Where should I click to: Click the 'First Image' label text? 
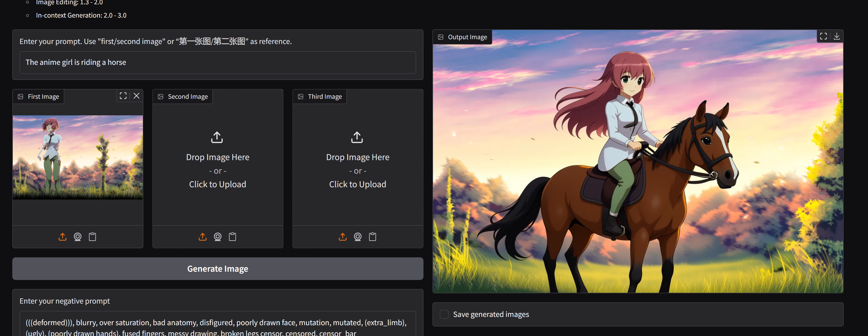click(43, 97)
